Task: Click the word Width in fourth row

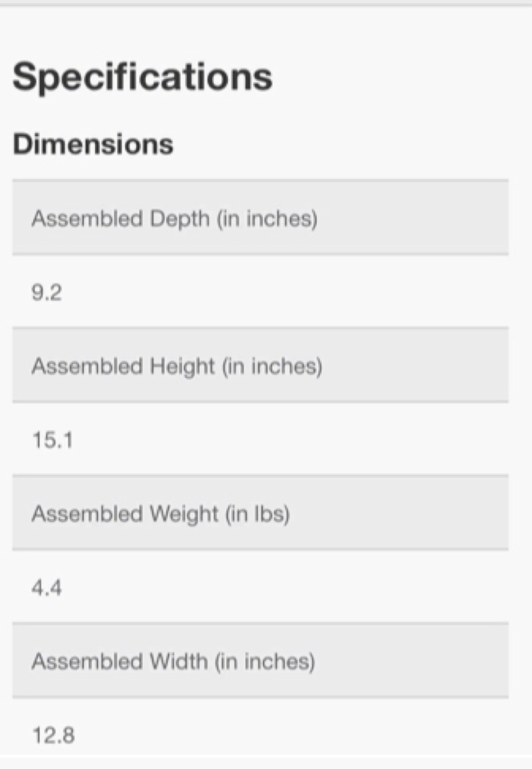Action: pos(178,662)
